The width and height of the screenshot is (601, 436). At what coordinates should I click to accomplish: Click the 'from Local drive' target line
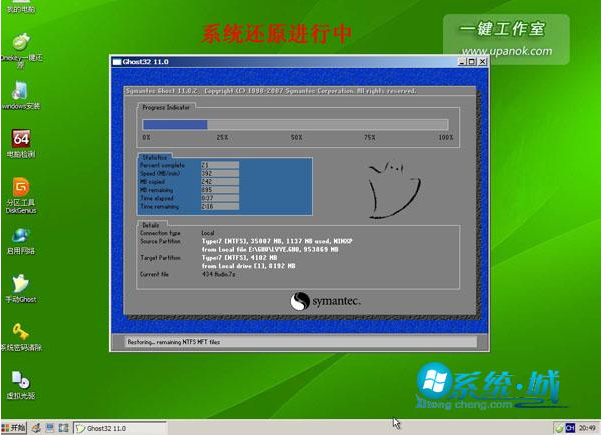(x=248, y=266)
